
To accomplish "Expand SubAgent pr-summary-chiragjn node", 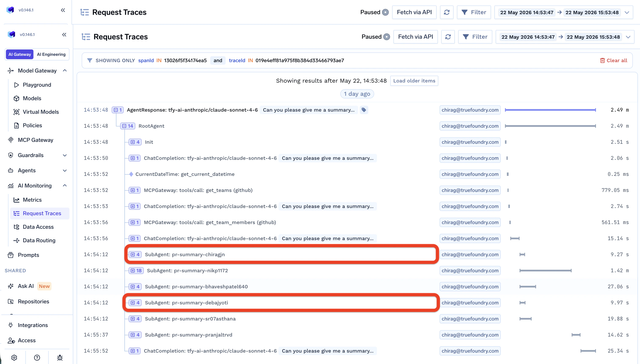I will pos(135,255).
